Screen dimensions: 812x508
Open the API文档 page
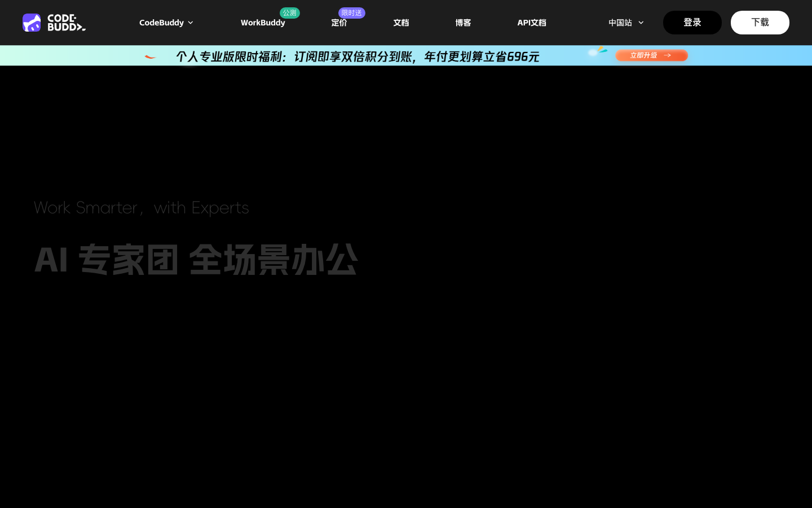tap(532, 23)
